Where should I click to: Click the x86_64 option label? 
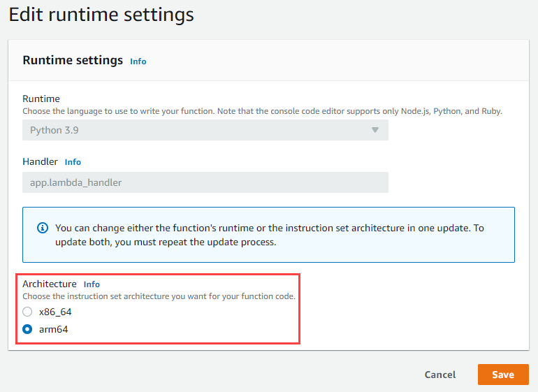click(55, 312)
